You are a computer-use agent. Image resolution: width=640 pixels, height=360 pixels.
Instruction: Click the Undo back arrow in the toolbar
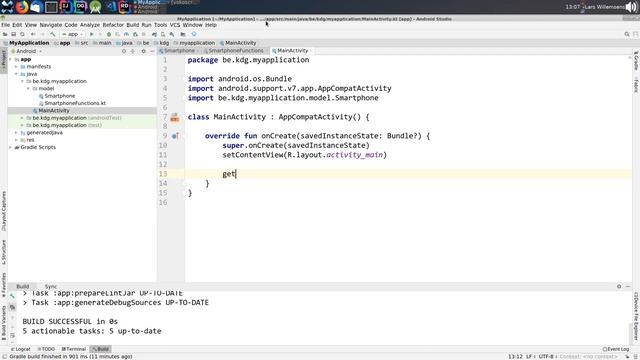tap(33, 34)
